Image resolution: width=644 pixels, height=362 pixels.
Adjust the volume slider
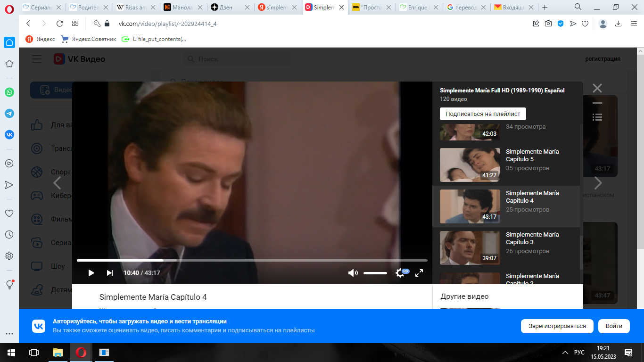(375, 273)
